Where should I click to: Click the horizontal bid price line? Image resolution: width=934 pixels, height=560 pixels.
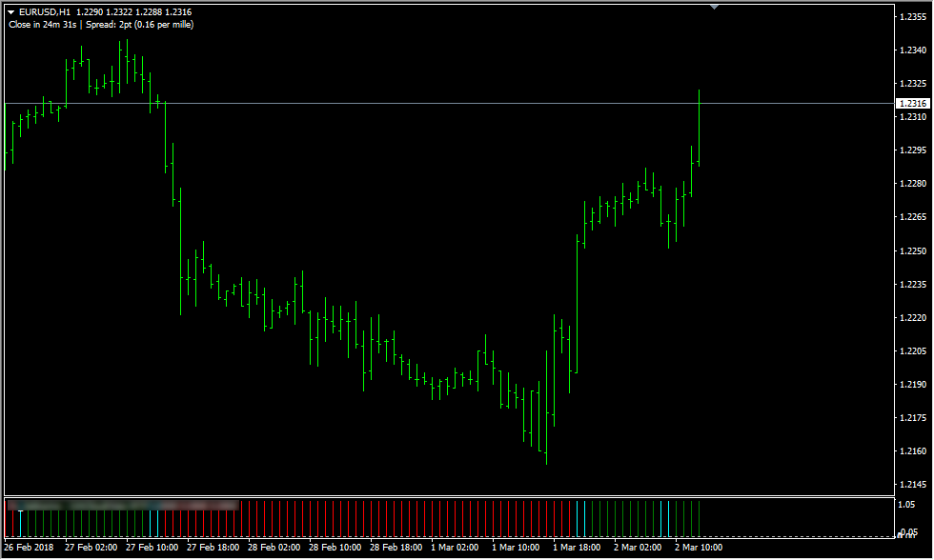click(381, 102)
